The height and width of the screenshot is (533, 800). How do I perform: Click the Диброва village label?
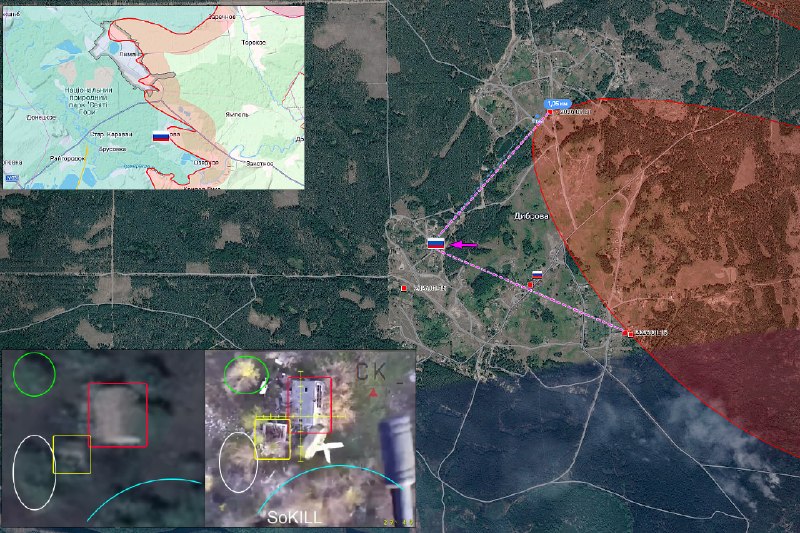[x=532, y=216]
